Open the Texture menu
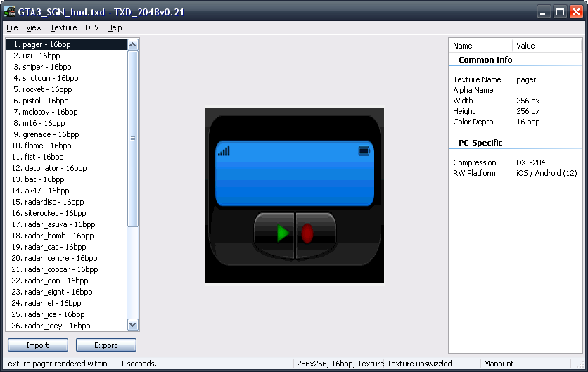The image size is (588, 372). point(63,27)
